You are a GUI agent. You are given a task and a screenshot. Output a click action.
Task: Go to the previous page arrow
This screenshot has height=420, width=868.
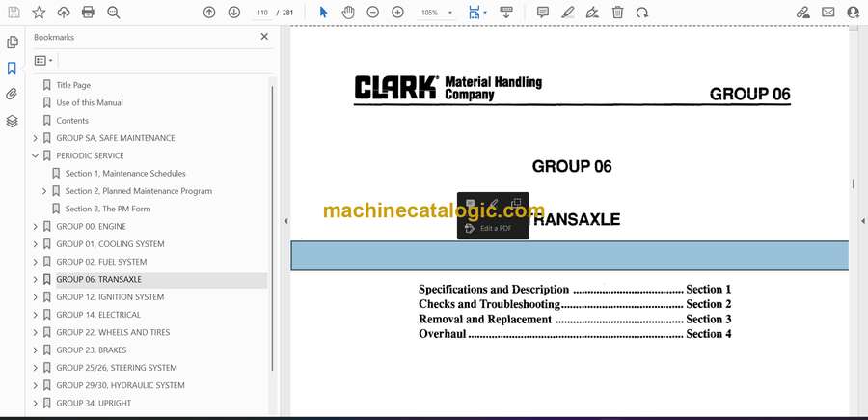point(209,13)
